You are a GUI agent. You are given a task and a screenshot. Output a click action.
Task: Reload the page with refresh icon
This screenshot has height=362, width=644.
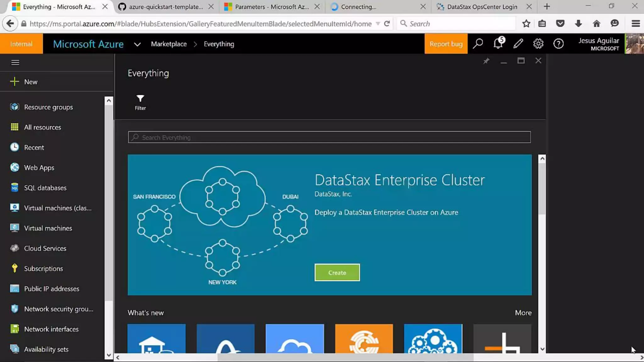(387, 24)
